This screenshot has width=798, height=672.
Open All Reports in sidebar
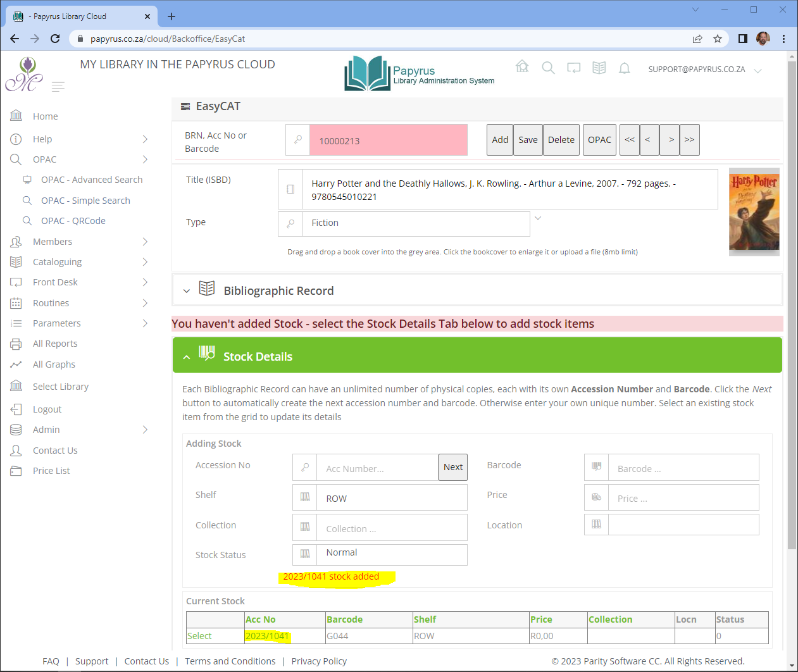point(55,344)
